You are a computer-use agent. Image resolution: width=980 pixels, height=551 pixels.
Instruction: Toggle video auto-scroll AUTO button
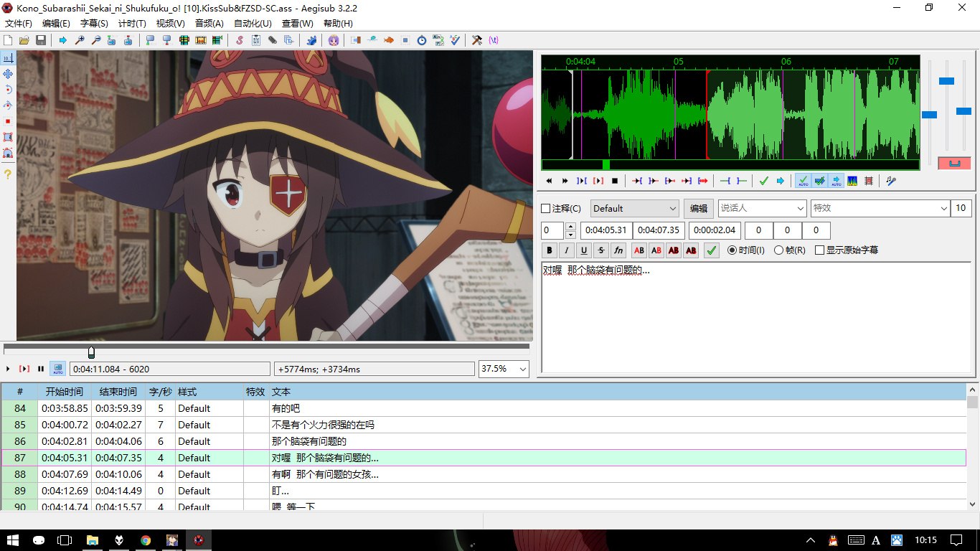(x=57, y=369)
